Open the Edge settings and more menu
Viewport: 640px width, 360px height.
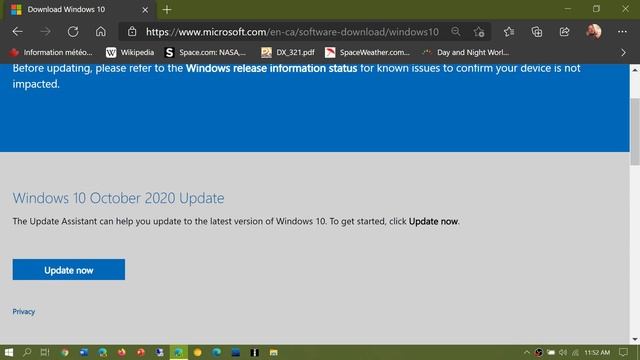(x=622, y=32)
